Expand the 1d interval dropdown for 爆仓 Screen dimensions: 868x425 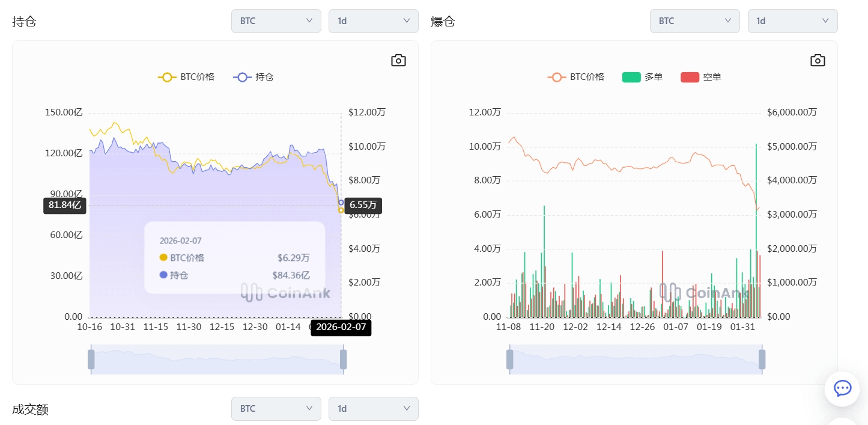[x=792, y=21]
